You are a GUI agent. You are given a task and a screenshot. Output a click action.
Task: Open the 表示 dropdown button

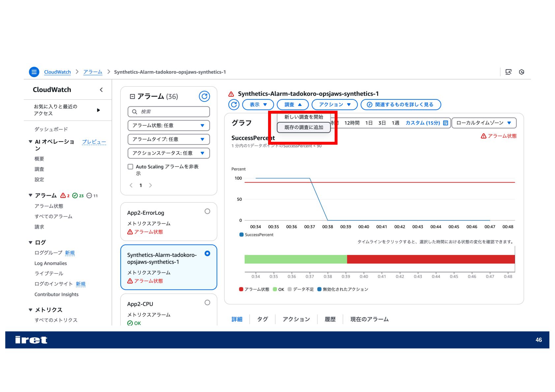(x=258, y=104)
